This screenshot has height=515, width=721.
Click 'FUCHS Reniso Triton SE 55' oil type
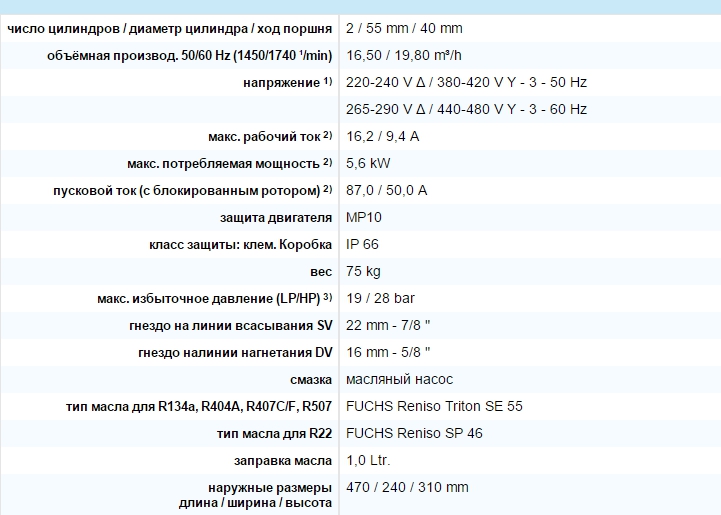434,407
